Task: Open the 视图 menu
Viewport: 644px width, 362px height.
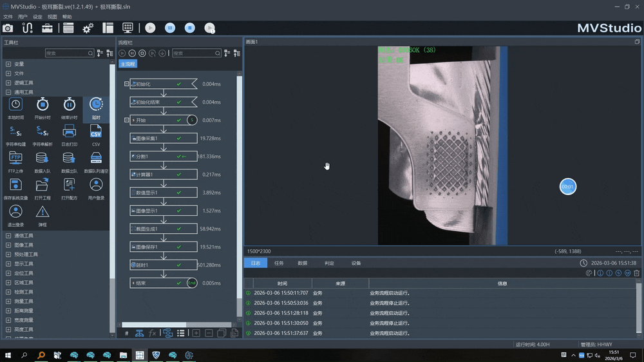Action: (52, 17)
